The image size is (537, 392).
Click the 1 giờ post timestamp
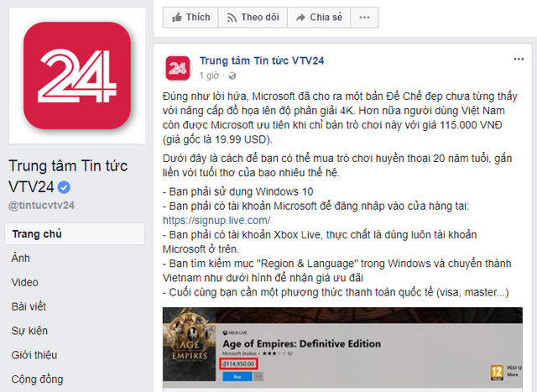(209, 76)
